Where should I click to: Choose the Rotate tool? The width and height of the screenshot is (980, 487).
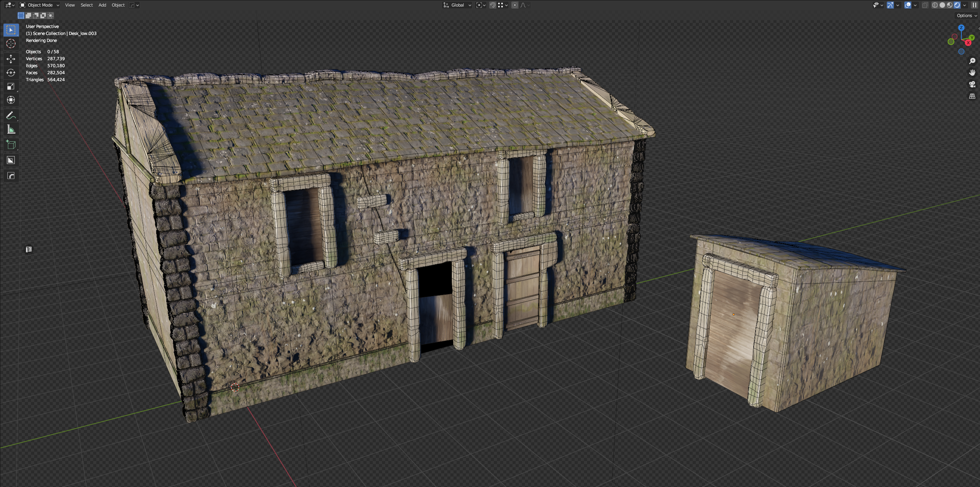tap(11, 73)
